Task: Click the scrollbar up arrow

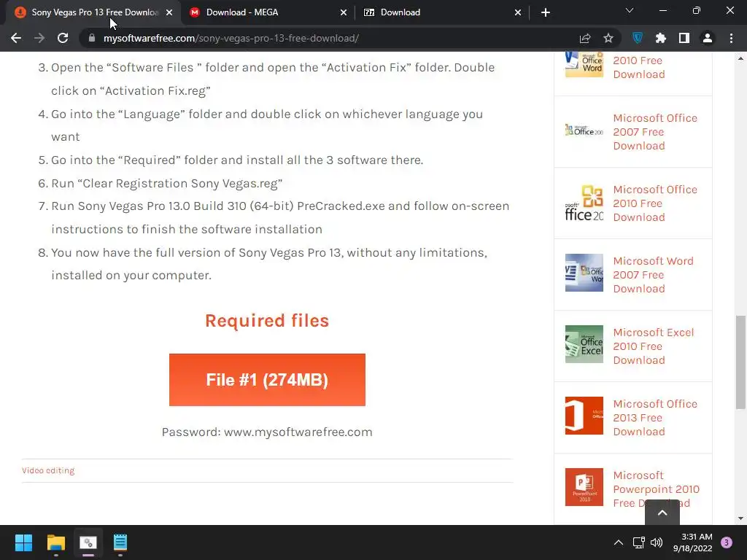Action: coord(740,58)
